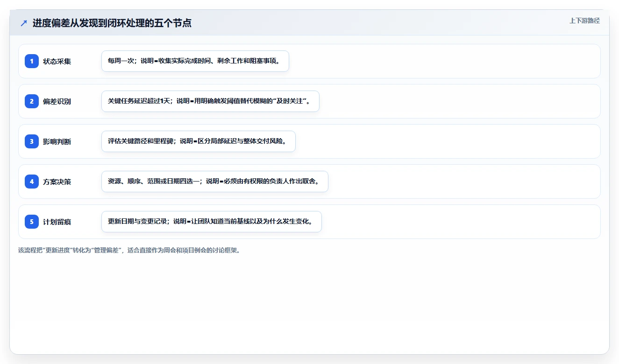Select the 偏差识别 step label

coord(57,101)
